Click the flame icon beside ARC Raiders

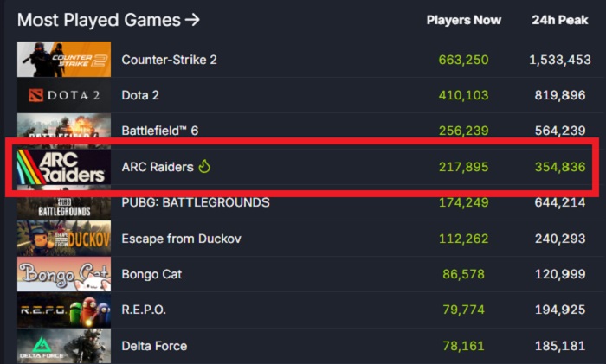click(x=204, y=167)
